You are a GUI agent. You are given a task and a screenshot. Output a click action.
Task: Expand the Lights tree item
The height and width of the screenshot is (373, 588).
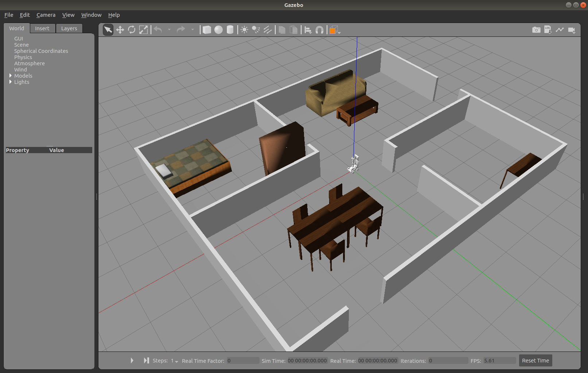point(10,82)
